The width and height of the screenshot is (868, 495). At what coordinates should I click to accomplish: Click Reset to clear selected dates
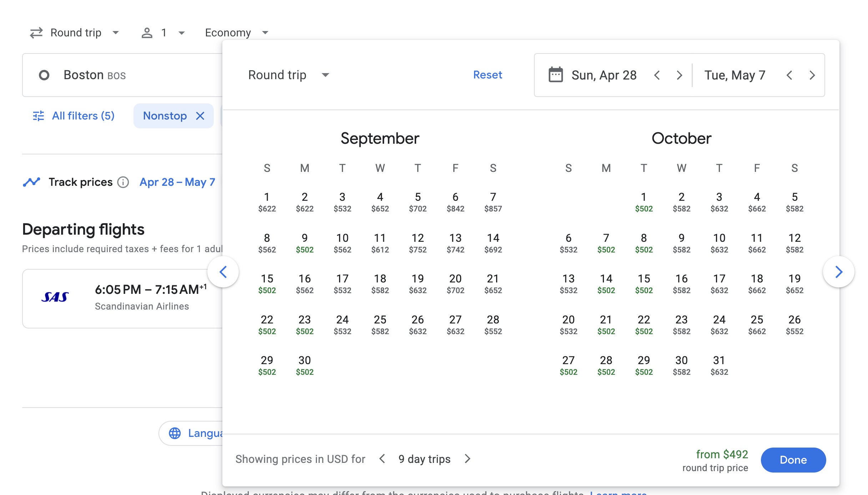488,75
